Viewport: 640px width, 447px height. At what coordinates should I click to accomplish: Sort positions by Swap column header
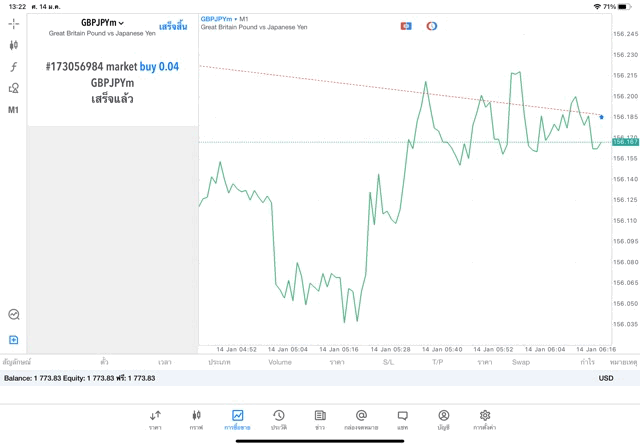[521, 362]
